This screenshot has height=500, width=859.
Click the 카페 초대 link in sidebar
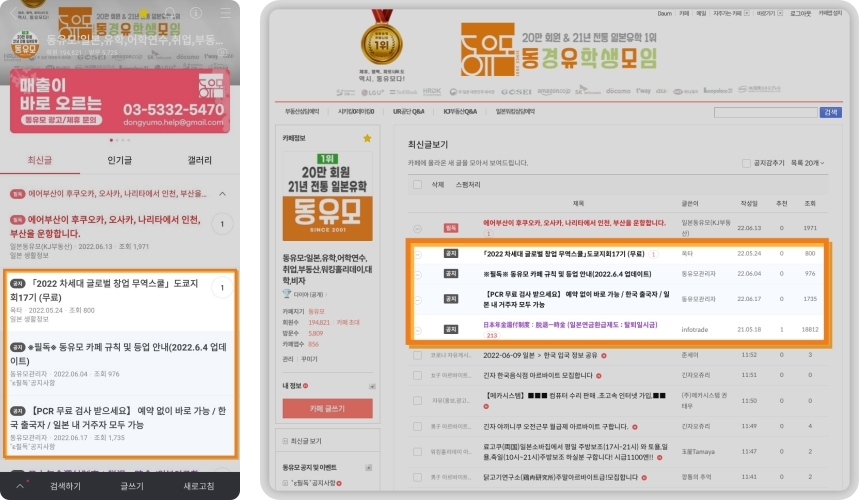348,323
